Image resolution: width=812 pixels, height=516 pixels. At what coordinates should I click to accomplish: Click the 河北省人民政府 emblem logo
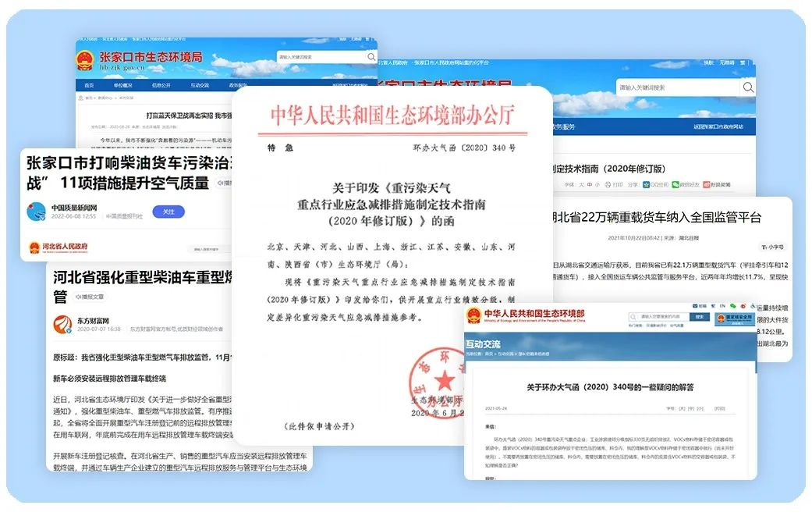click(34, 247)
